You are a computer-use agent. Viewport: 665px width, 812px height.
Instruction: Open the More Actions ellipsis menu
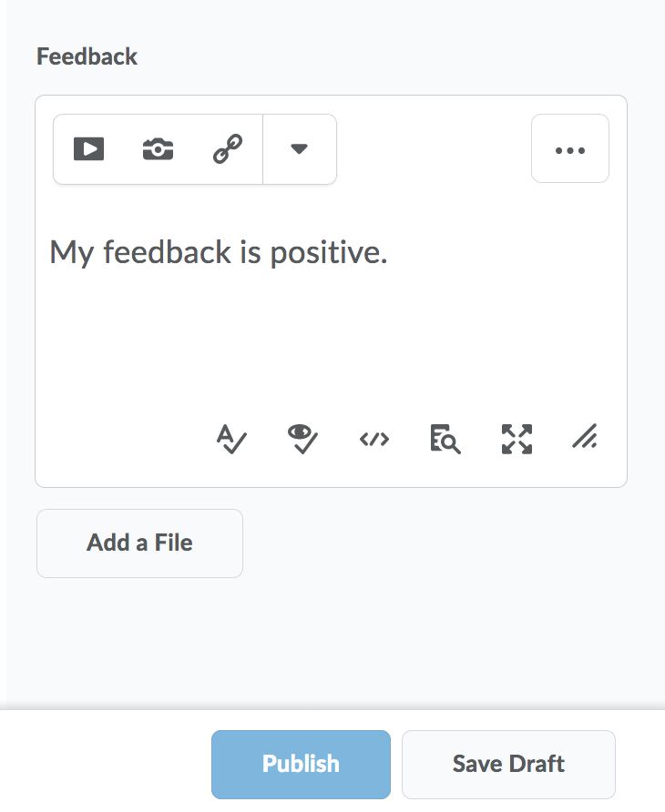pos(570,149)
